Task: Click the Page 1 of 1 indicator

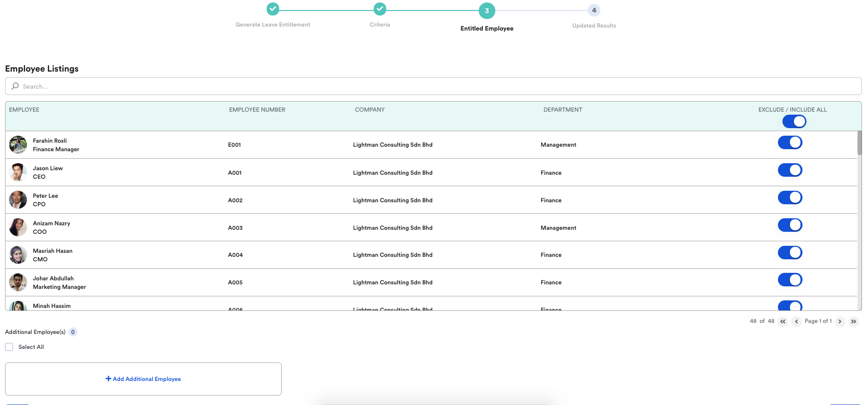Action: 818,321
